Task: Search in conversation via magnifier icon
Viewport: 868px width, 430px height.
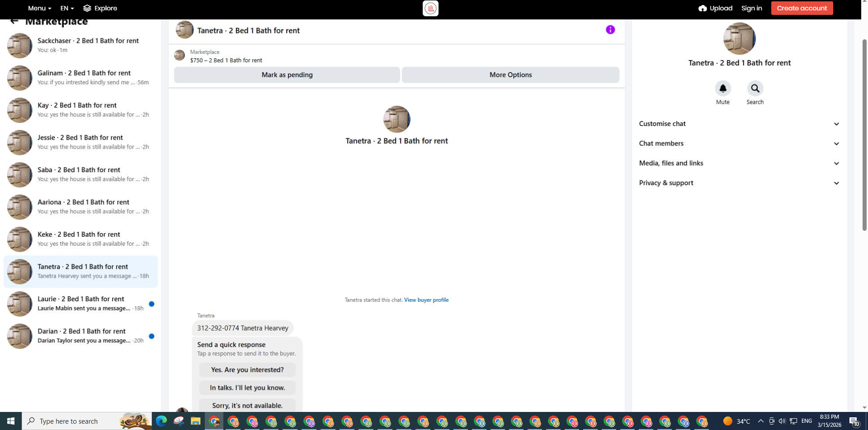Action: [x=755, y=89]
